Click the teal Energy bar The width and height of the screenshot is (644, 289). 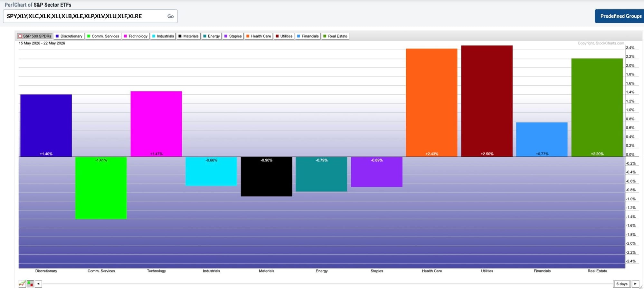coord(321,174)
